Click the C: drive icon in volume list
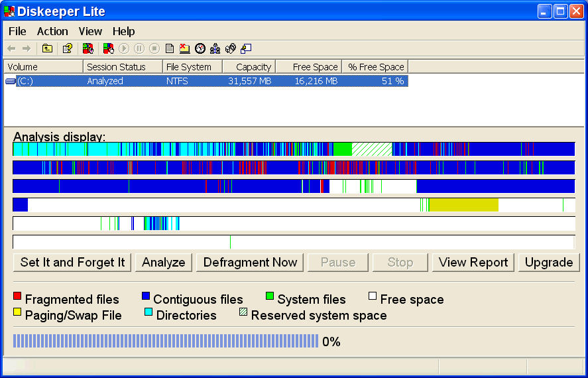588x378 pixels. click(11, 81)
